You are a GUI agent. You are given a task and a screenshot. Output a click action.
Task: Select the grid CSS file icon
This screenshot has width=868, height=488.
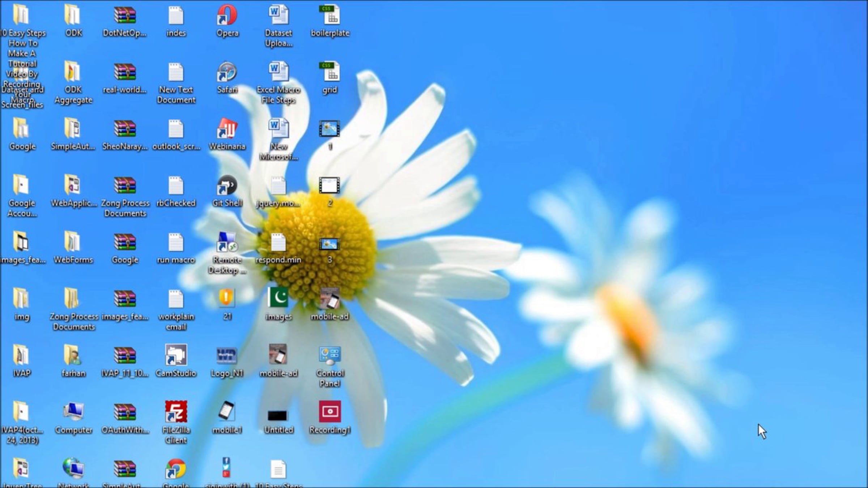tap(329, 72)
